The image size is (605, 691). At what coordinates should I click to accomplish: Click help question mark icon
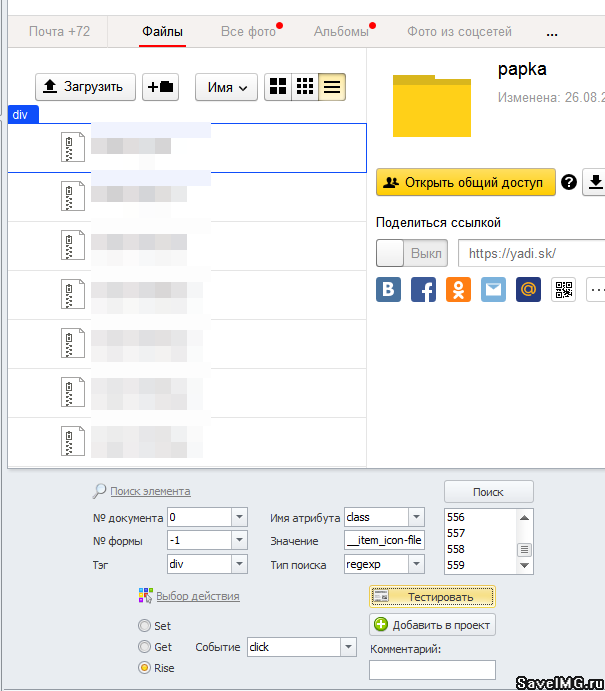click(569, 182)
